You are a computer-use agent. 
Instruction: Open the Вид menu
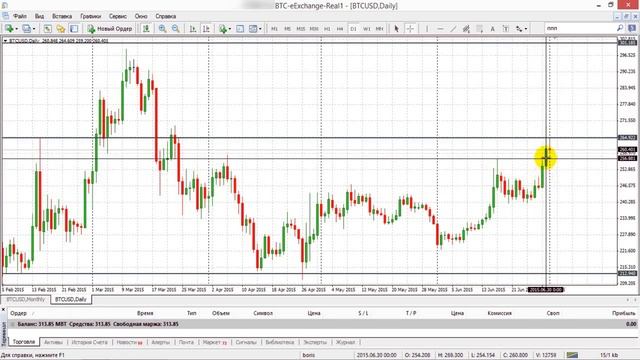39,16
